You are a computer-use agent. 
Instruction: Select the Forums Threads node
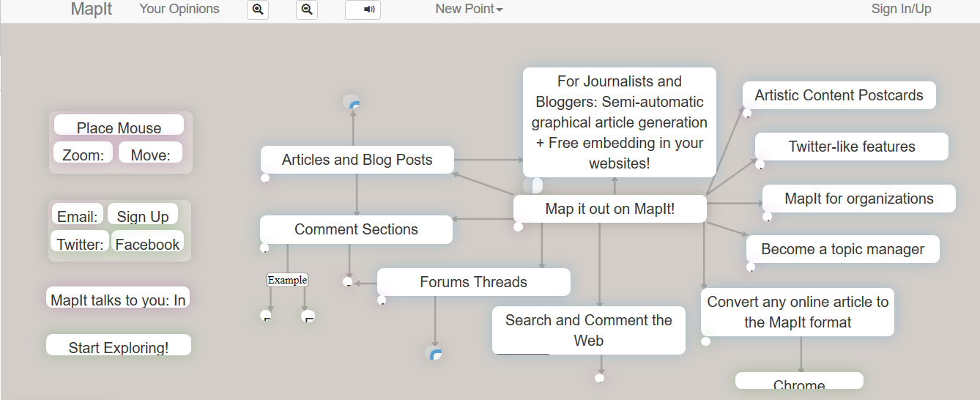coord(474,282)
